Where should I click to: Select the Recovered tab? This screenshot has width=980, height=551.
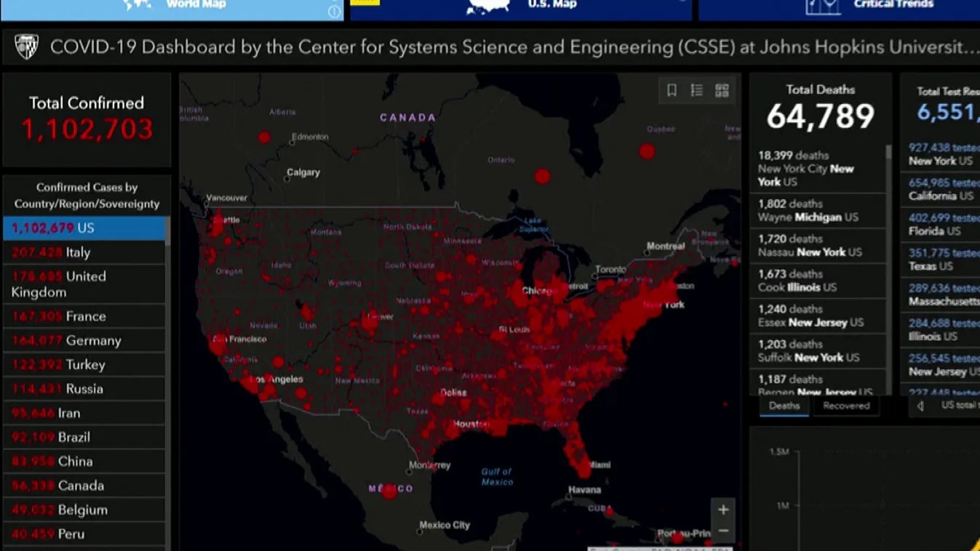tap(846, 406)
